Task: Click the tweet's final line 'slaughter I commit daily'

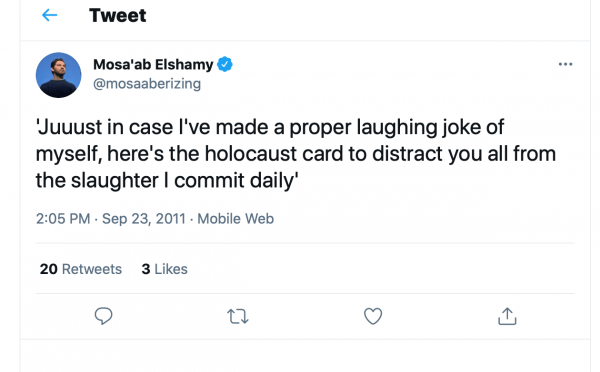Action: click(167, 180)
